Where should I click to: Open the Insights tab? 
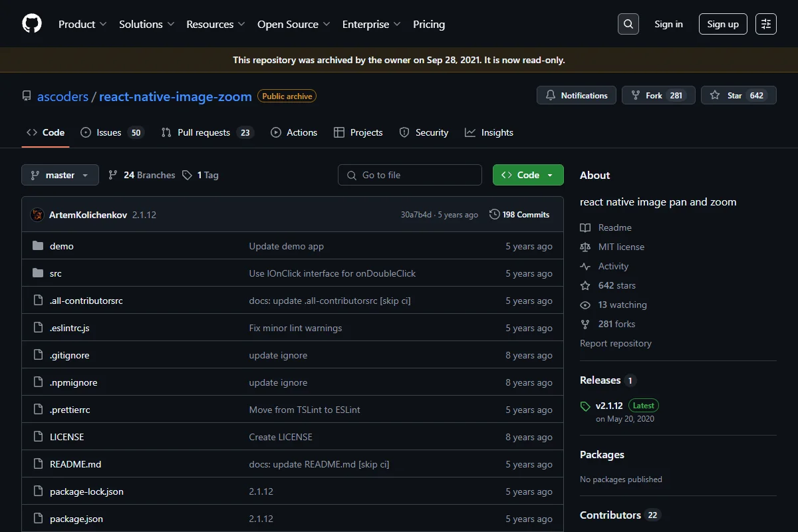[489, 132]
